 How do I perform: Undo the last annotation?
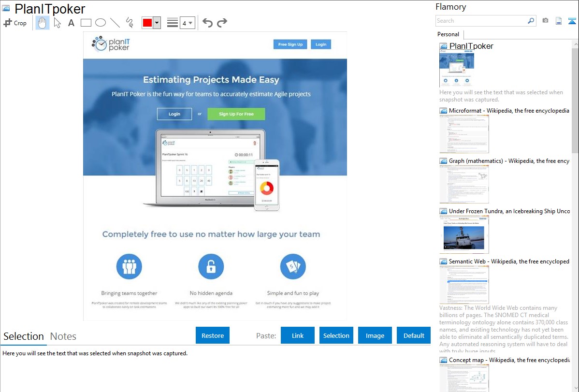coord(207,23)
